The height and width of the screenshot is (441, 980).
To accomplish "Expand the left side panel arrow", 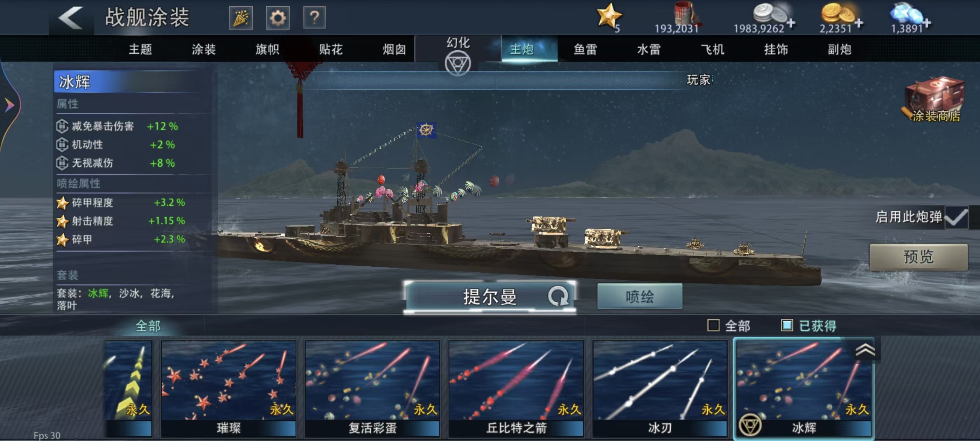I will 9,105.
